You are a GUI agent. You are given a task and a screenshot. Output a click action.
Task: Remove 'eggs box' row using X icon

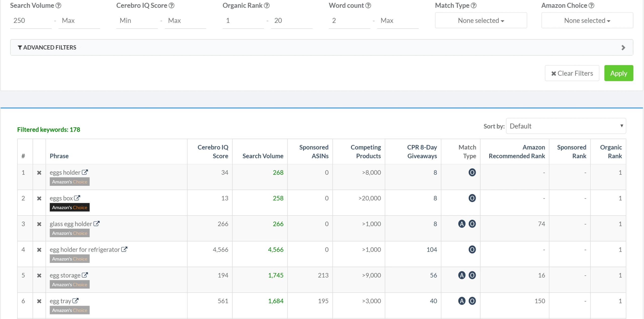(x=39, y=198)
